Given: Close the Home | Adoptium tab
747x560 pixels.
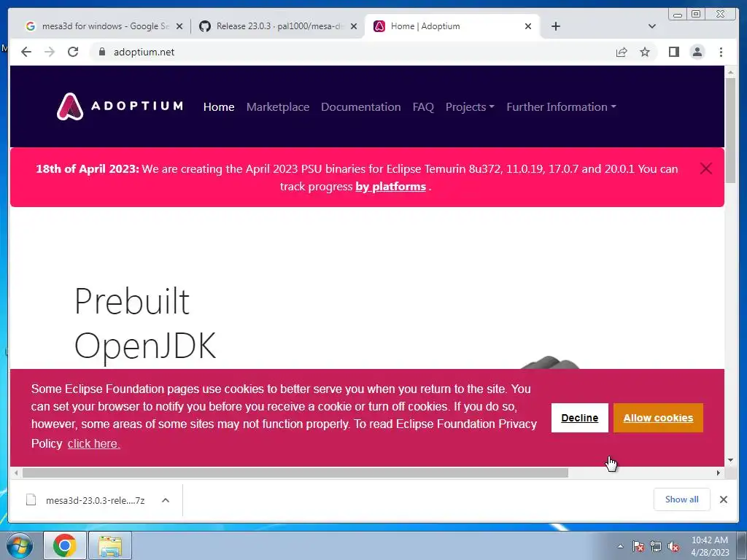Looking at the screenshot, I should 528,26.
